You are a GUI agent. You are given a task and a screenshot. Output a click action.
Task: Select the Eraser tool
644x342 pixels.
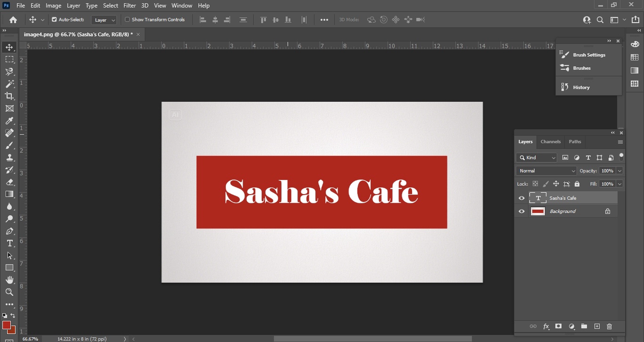coord(10,182)
